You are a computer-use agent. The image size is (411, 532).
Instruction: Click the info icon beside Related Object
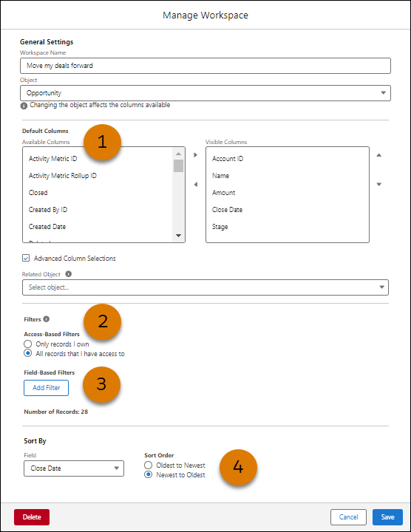68,274
